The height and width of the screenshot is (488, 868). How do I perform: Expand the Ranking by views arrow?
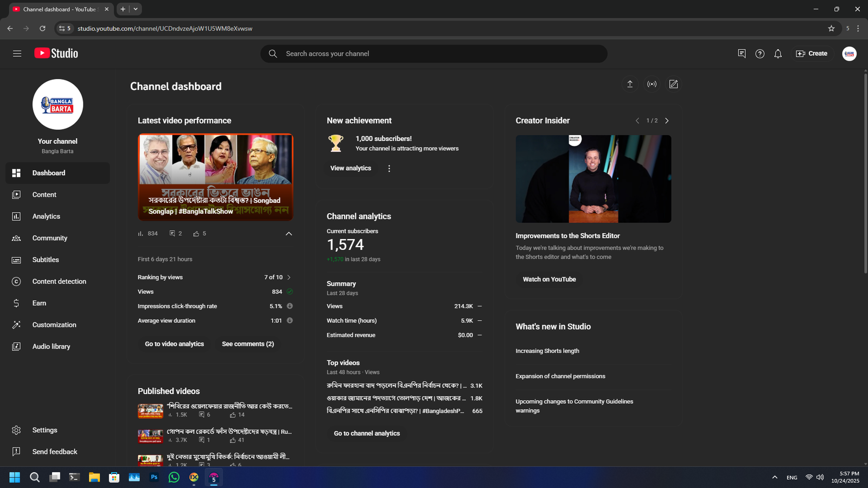tap(289, 278)
